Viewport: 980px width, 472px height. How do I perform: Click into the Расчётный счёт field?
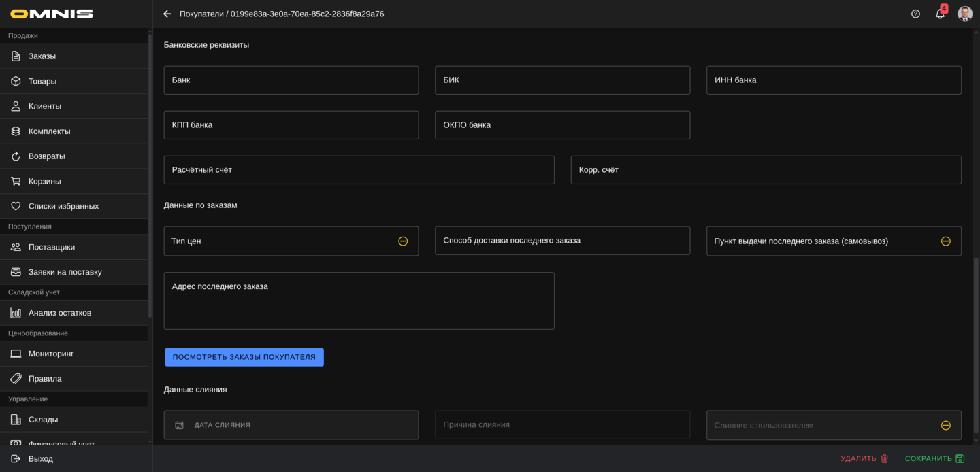pyautogui.click(x=359, y=170)
